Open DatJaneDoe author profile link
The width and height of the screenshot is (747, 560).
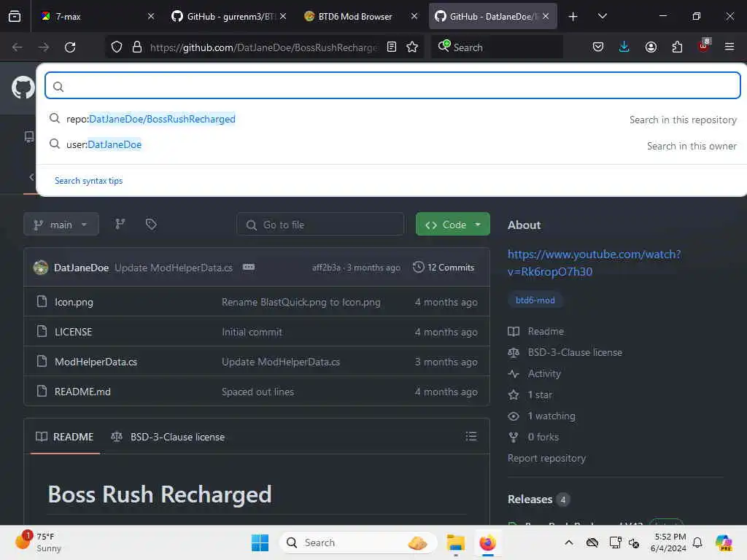(81, 268)
